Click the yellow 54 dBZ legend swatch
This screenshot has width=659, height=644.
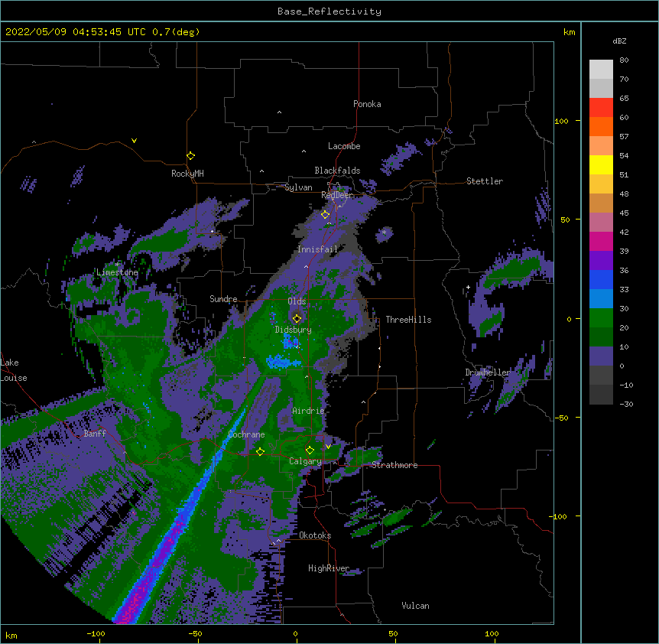[601, 164]
